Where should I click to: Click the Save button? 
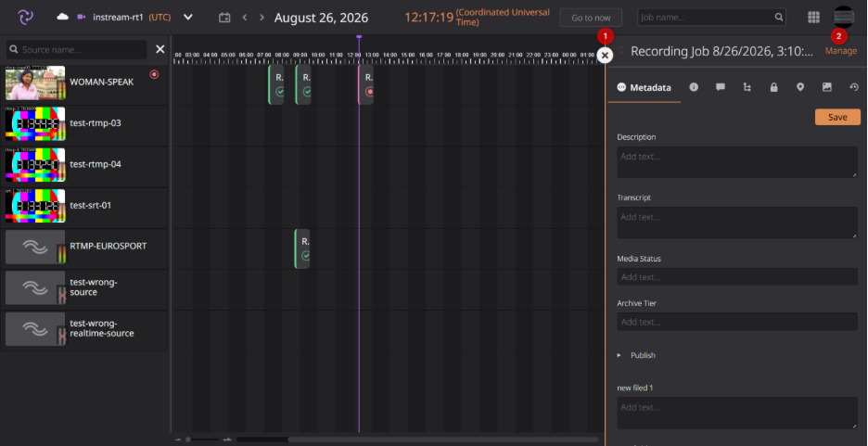point(837,117)
